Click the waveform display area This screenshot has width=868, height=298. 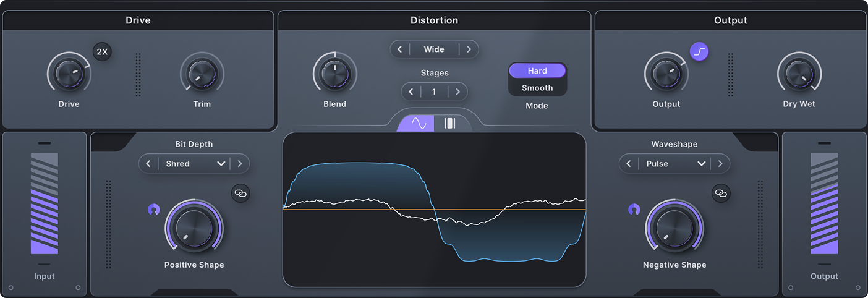pyautogui.click(x=434, y=210)
